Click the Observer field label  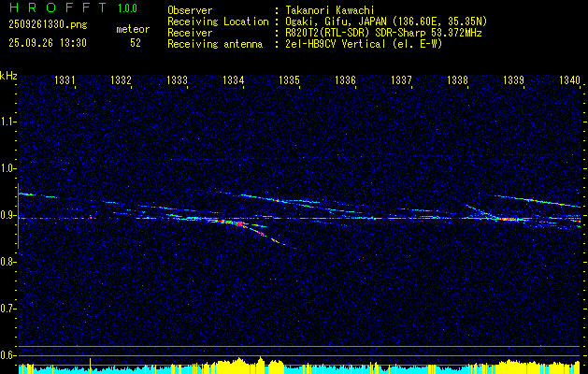190,10
